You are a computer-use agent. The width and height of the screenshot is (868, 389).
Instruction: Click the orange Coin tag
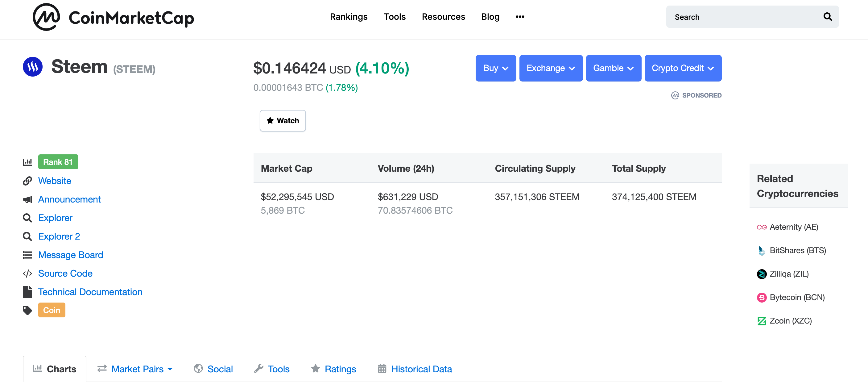(52, 310)
